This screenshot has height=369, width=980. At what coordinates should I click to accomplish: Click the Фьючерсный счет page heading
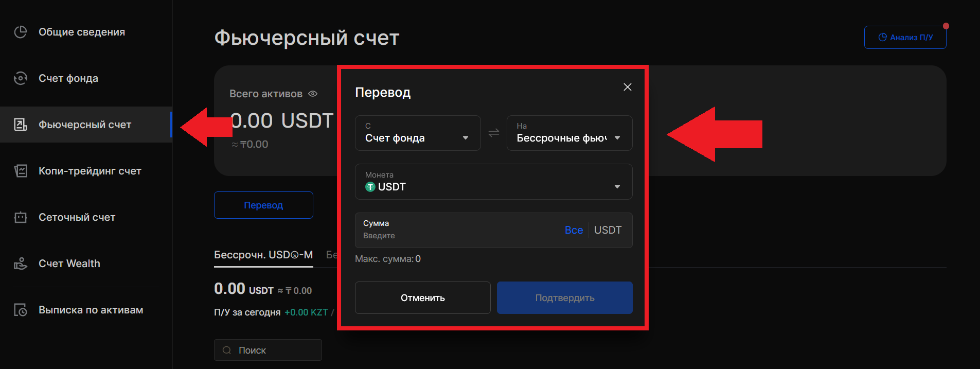[x=307, y=38]
